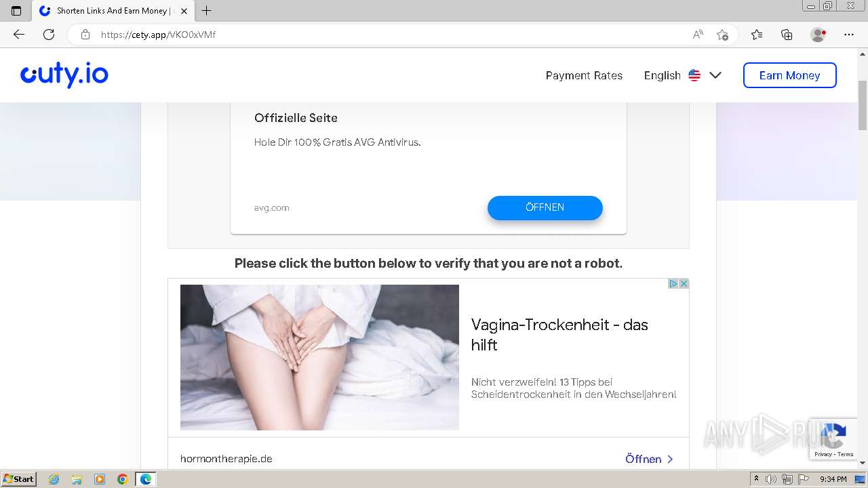Open Windows Media Player from taskbar
The width and height of the screenshot is (868, 488).
pos(100,479)
